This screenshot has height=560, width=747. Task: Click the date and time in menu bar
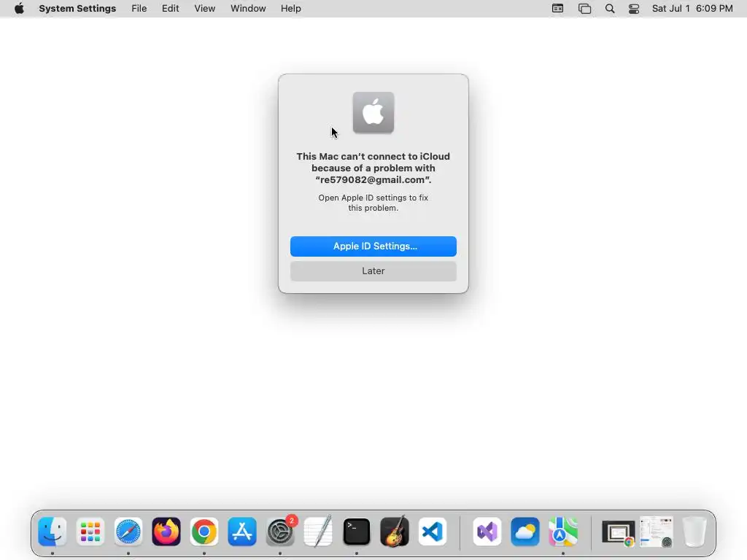(x=692, y=8)
